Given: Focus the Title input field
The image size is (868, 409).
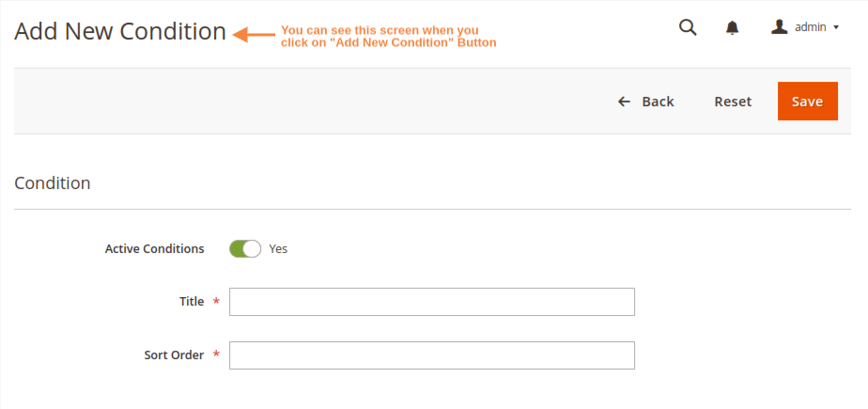Looking at the screenshot, I should [x=432, y=302].
